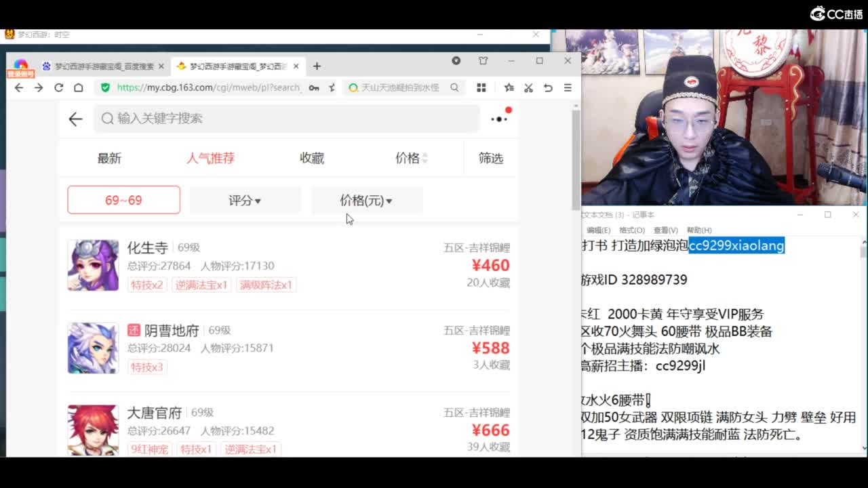Viewport: 868px width, 488px height.
Task: Click the 化生寺 character avatar
Action: pos(93,265)
